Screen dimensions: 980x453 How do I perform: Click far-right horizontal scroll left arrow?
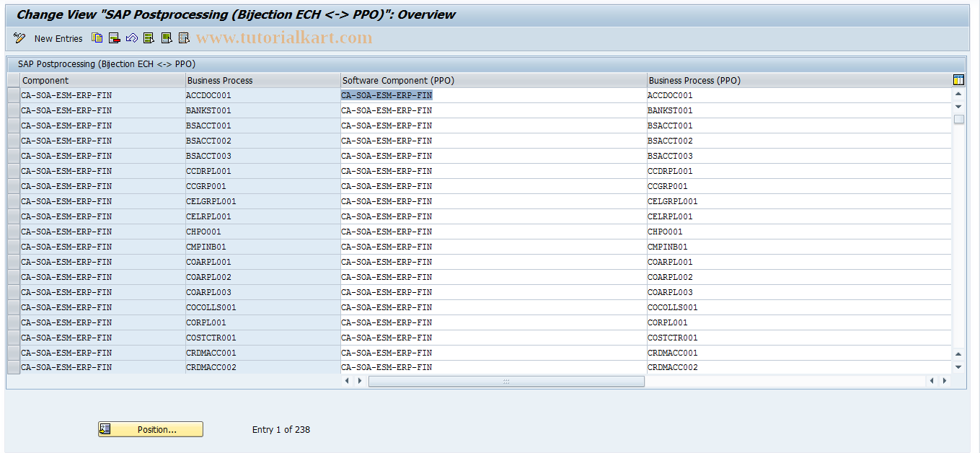[x=932, y=381]
